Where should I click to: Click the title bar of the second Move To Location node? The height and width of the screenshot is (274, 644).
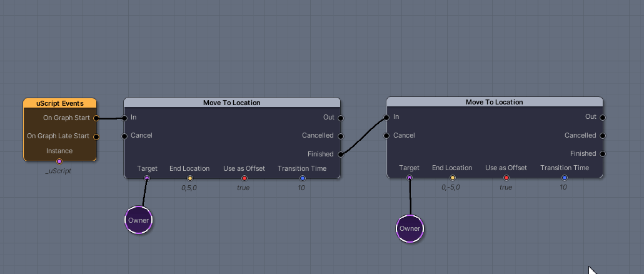494,102
